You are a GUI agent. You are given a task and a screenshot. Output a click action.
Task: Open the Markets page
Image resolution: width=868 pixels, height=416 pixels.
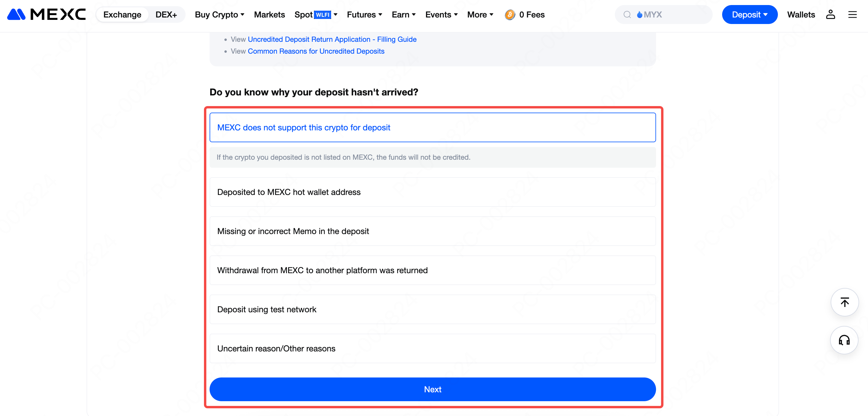269,15
